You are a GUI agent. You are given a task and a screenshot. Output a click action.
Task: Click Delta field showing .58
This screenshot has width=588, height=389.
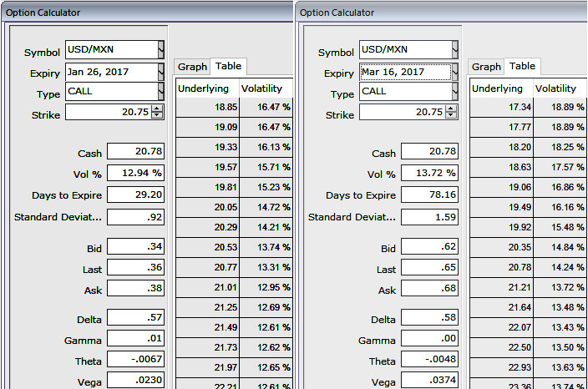(430, 317)
